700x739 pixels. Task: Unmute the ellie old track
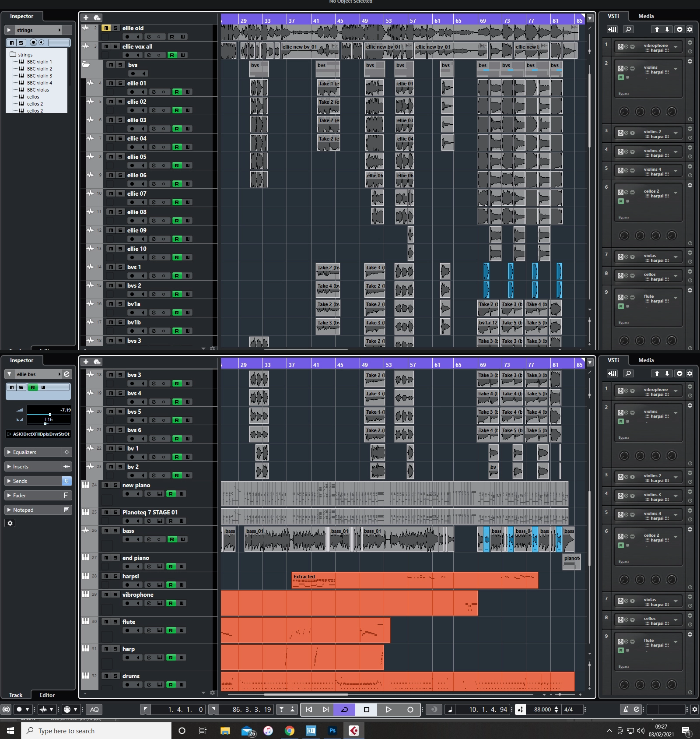[x=106, y=28]
